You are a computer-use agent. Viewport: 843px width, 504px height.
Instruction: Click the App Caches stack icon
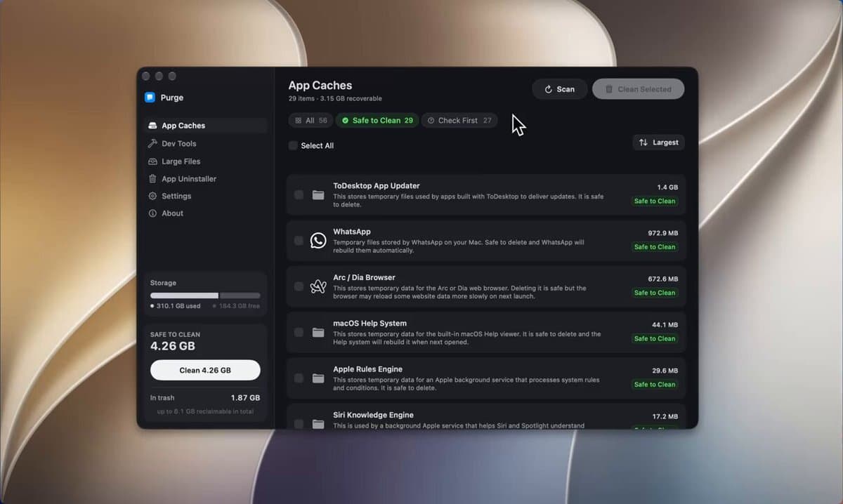pos(152,126)
